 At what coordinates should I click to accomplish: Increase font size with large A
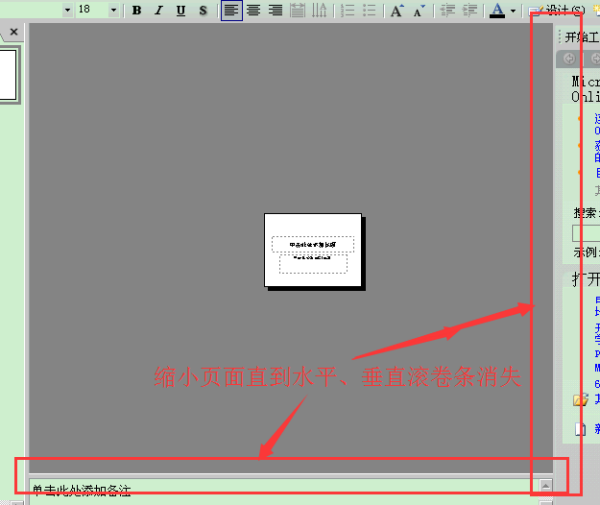click(x=397, y=10)
